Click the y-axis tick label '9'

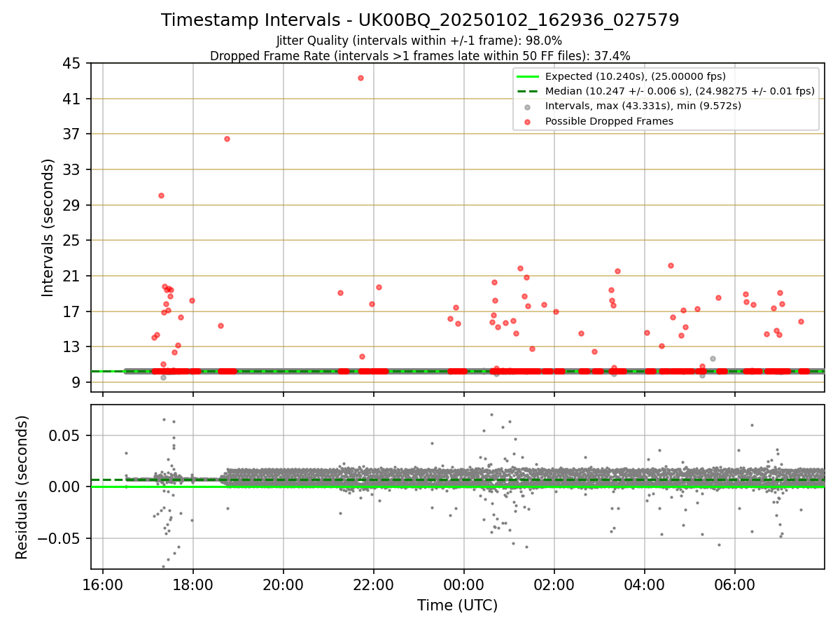[x=76, y=383]
